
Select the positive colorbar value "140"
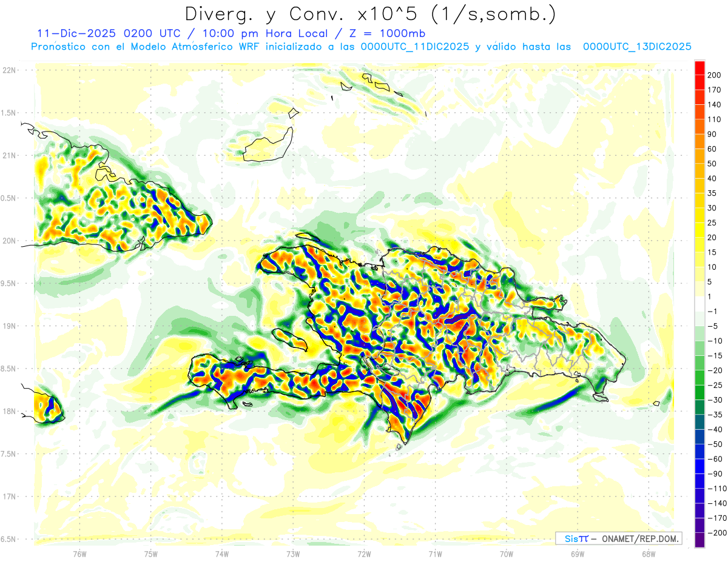coord(715,104)
